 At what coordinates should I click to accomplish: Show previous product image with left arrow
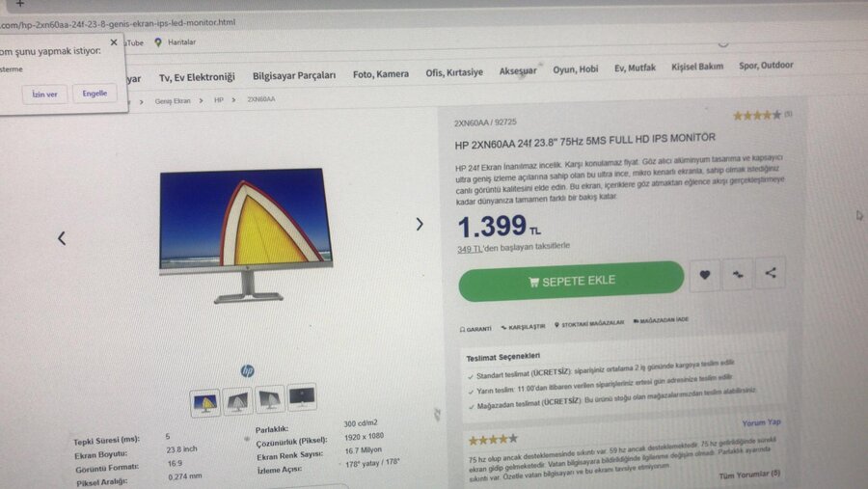[62, 238]
